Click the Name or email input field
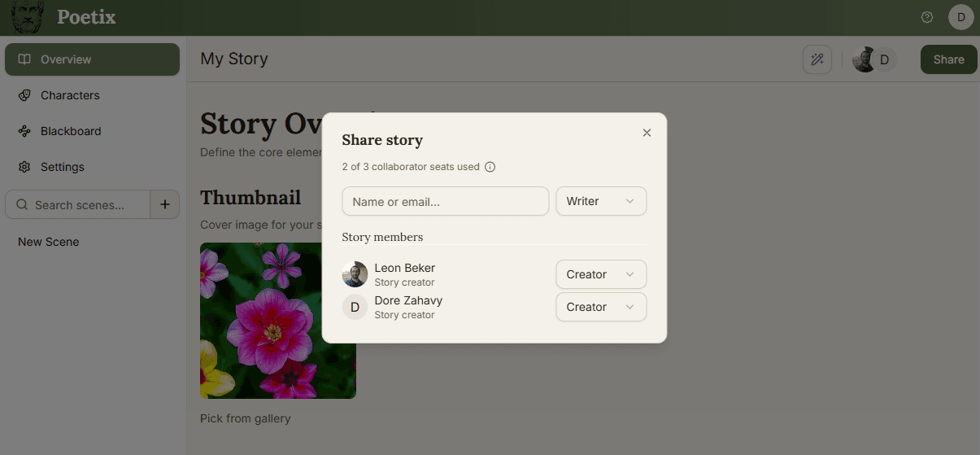The width and height of the screenshot is (980, 455). pyautogui.click(x=446, y=201)
